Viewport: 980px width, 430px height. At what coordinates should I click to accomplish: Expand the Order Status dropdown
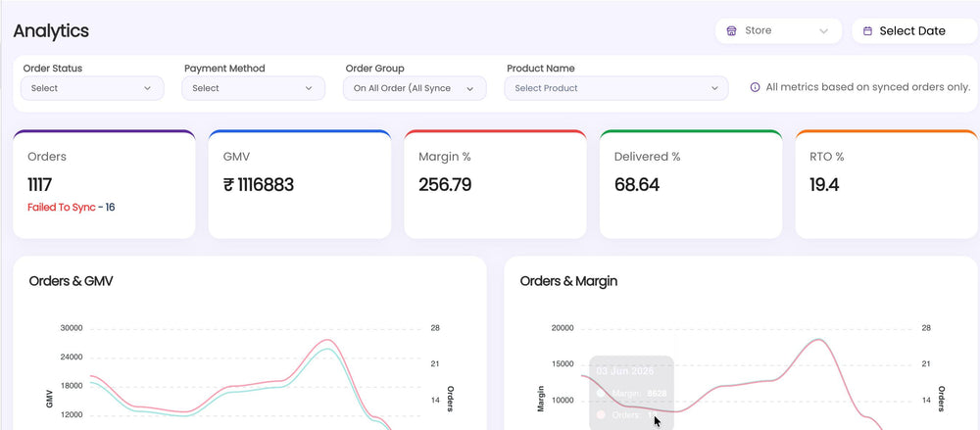coord(92,88)
